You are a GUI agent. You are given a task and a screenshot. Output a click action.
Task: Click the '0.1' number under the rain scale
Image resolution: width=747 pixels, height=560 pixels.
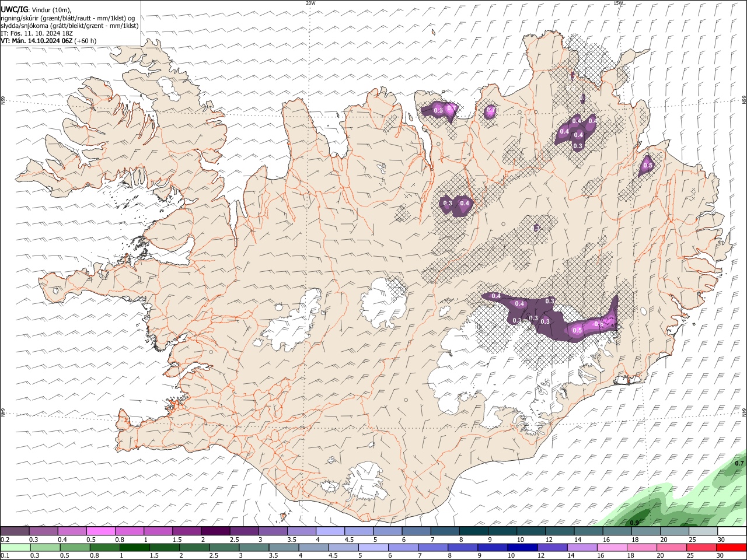tap(5, 556)
